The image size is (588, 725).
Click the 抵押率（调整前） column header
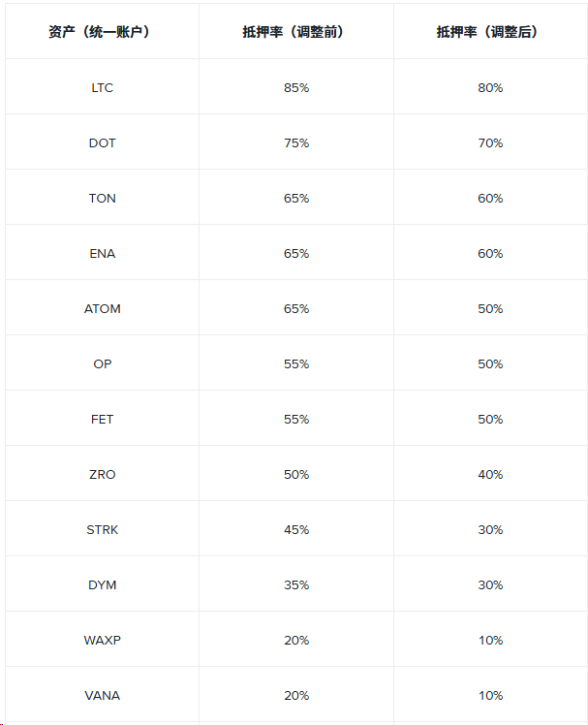296,31
